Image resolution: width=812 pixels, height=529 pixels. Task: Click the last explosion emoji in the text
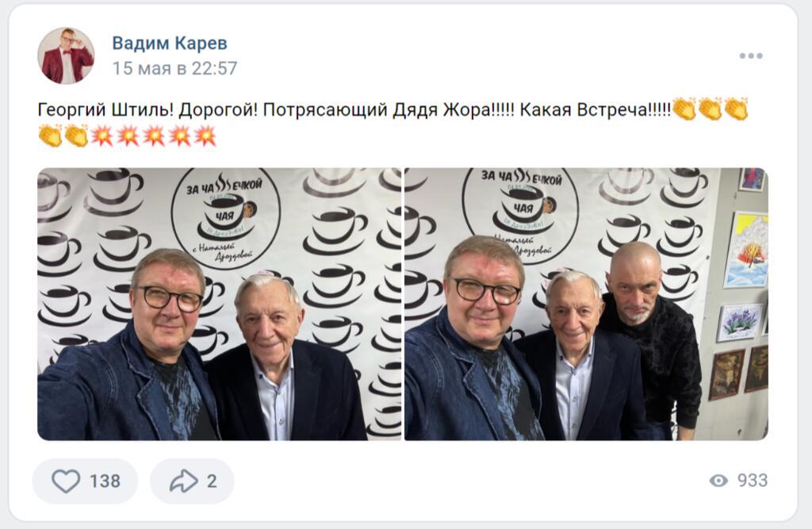[x=205, y=136]
